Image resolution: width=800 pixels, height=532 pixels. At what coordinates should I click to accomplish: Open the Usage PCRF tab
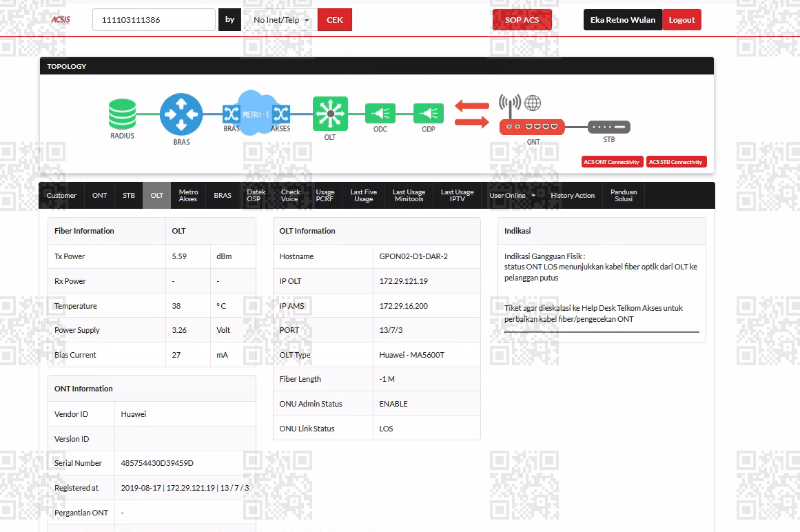(325, 195)
